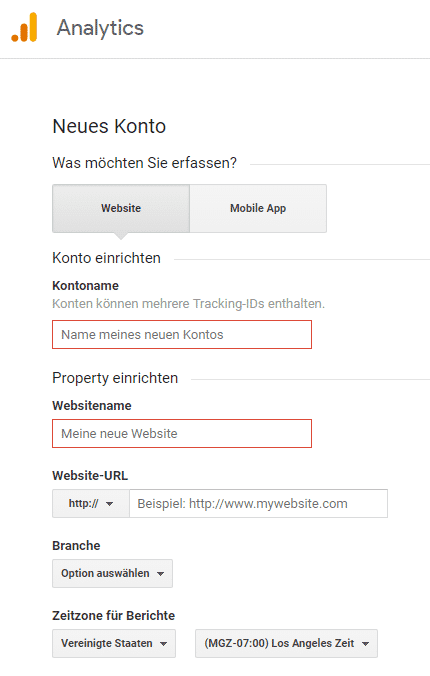Click the Website-URL example text field
Viewport: 430px width, 676px height.
tap(258, 503)
